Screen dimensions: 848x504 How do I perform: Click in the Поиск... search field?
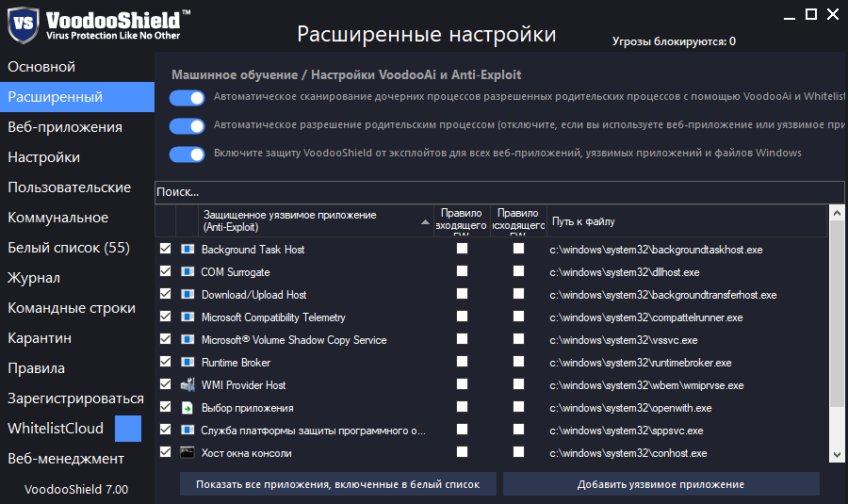click(x=499, y=192)
